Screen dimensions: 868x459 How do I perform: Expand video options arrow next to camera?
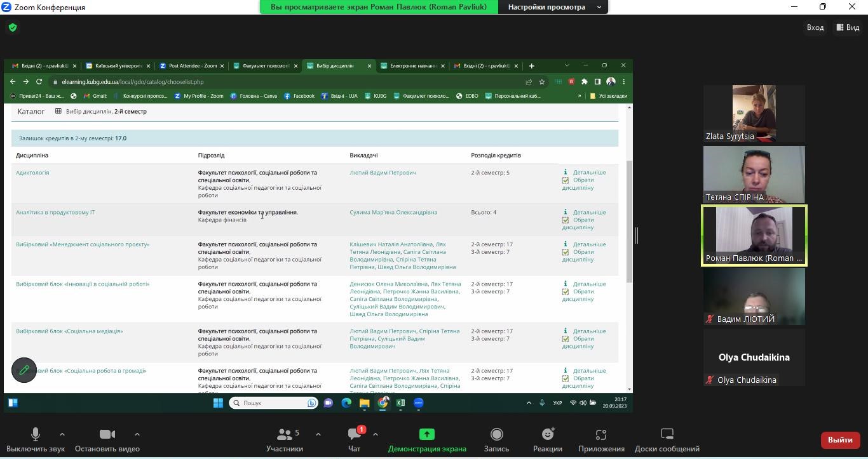pyautogui.click(x=137, y=434)
